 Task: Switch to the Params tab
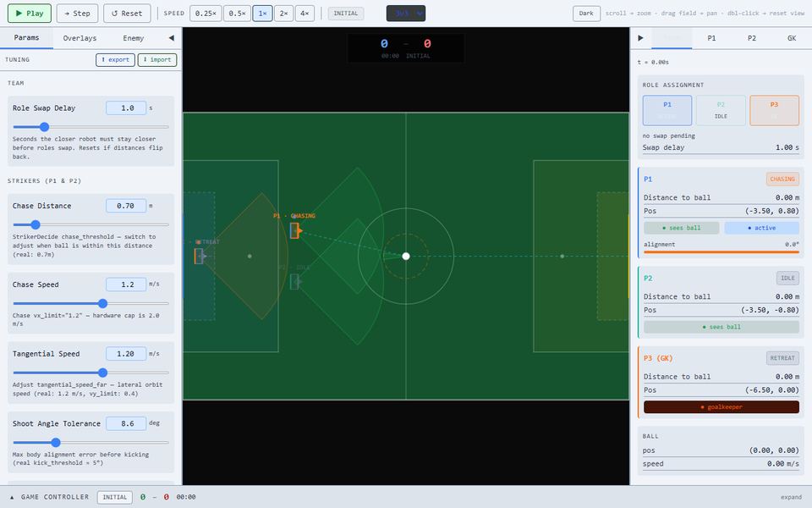click(x=26, y=38)
